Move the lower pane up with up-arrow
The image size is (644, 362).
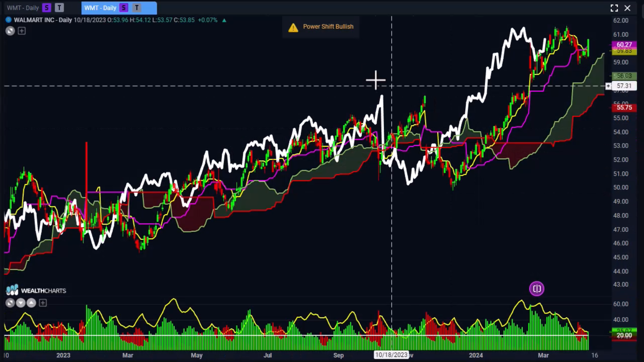31,303
